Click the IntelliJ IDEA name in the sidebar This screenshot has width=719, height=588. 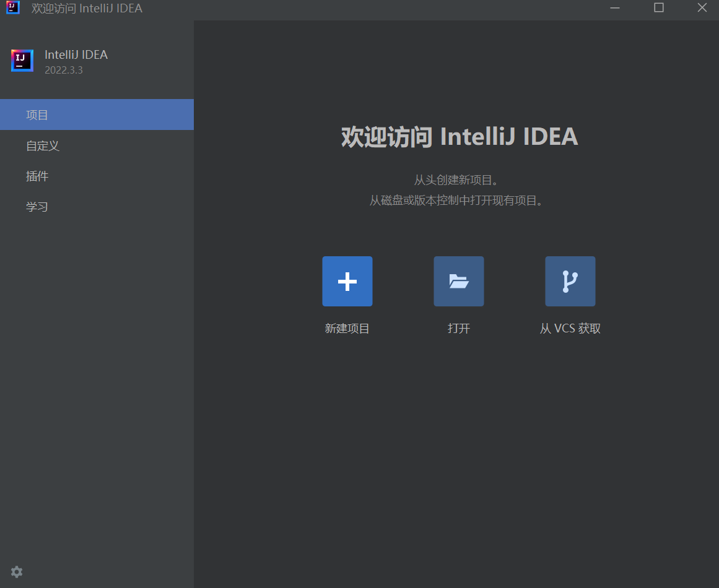pos(76,54)
